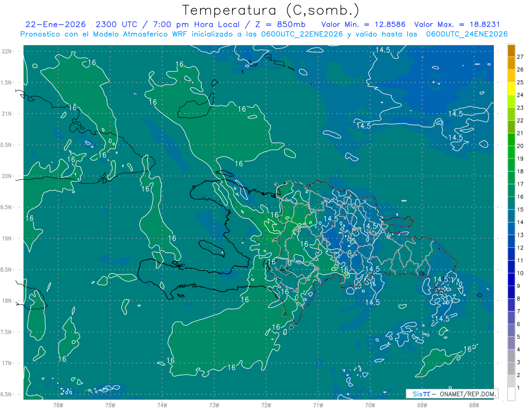Viewport: 532px width, 411px height.
Task: Click the white bottom swatch of color scale
Action: click(x=511, y=394)
